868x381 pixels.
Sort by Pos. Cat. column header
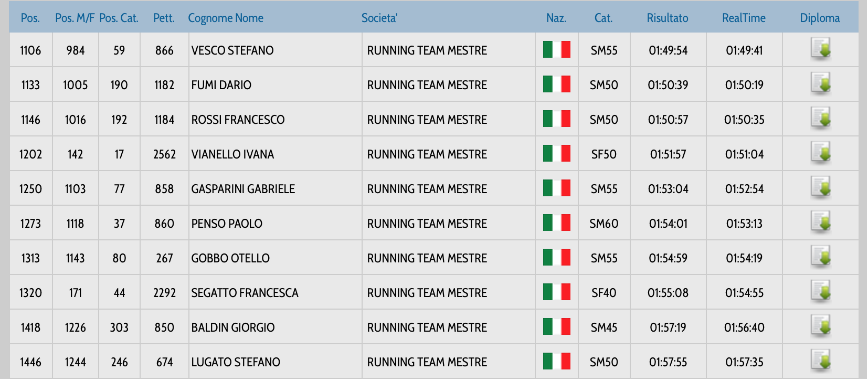coord(119,18)
